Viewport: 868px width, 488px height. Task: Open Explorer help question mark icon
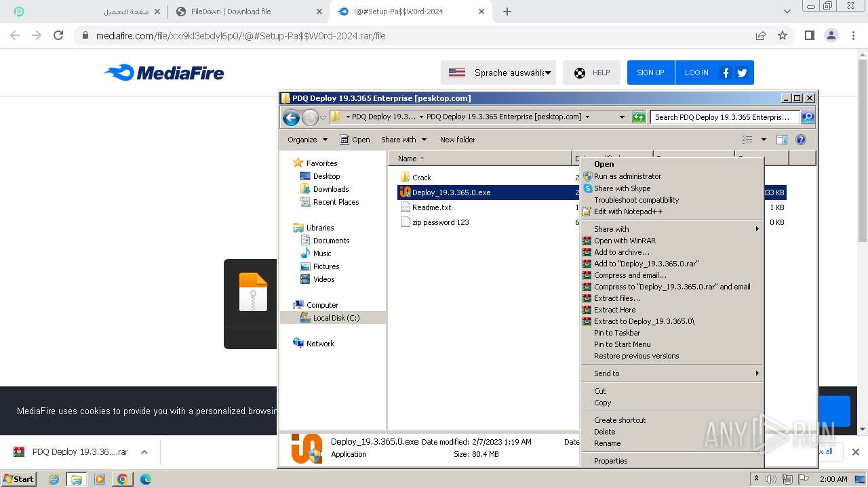point(801,140)
